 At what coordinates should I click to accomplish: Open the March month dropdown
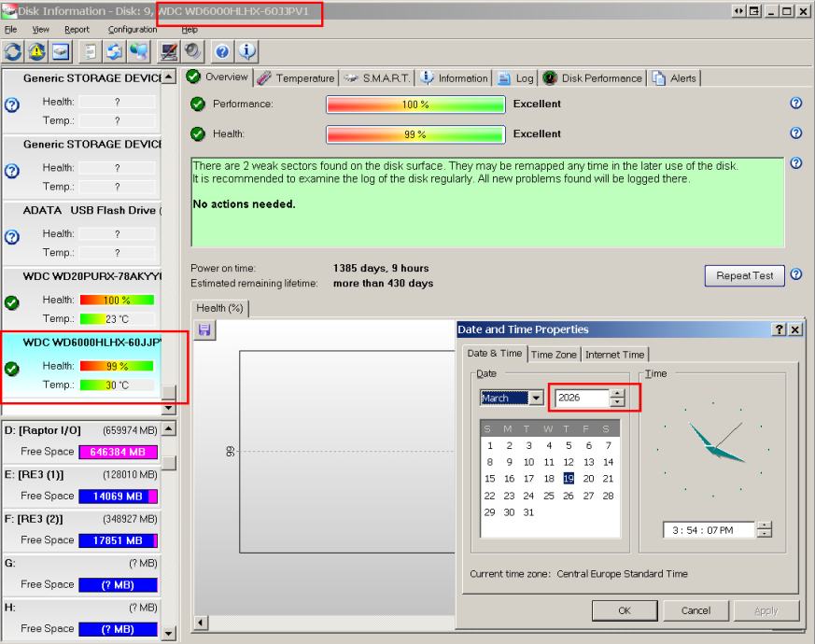536,399
